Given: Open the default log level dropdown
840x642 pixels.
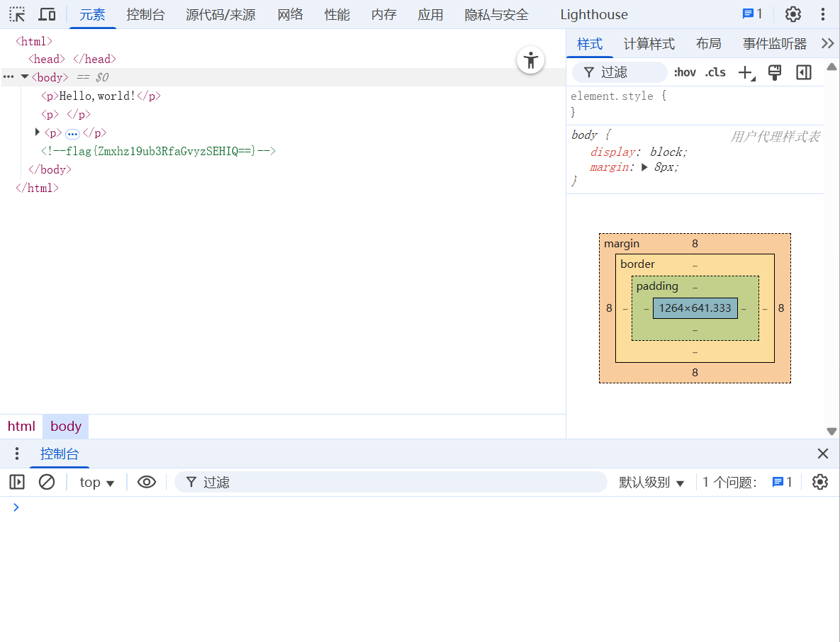Looking at the screenshot, I should click(x=651, y=482).
